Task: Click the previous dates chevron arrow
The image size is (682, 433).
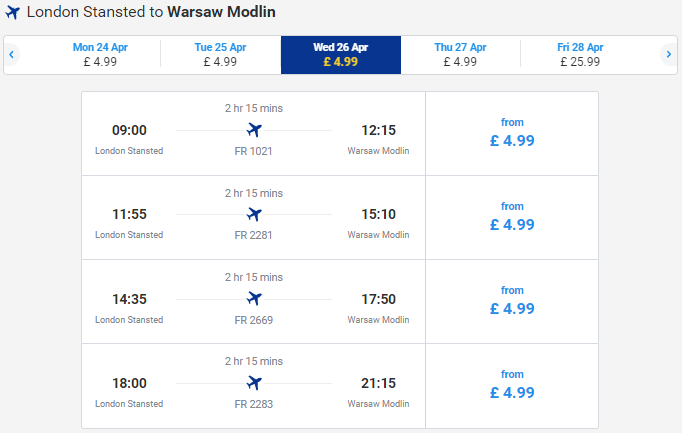Action: point(12,55)
